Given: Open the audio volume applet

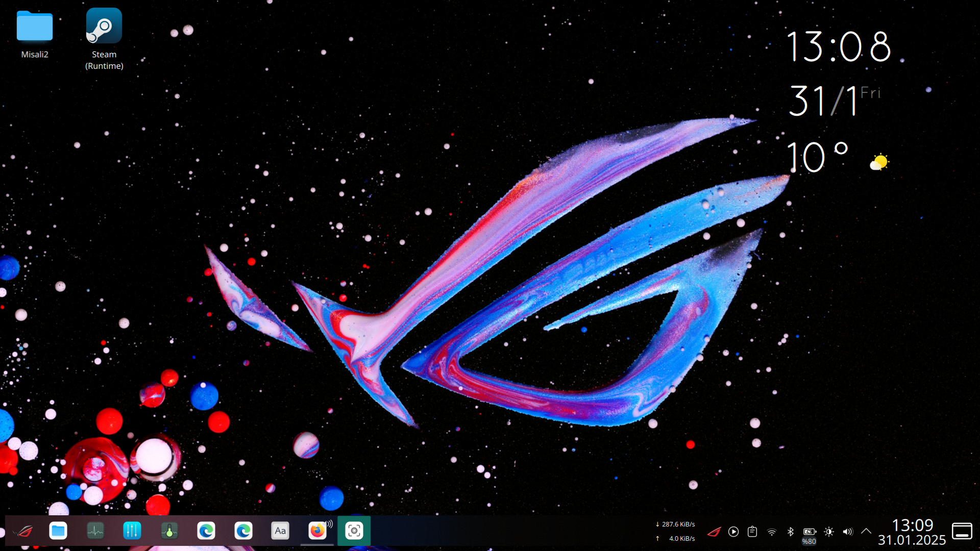Looking at the screenshot, I should (x=848, y=532).
